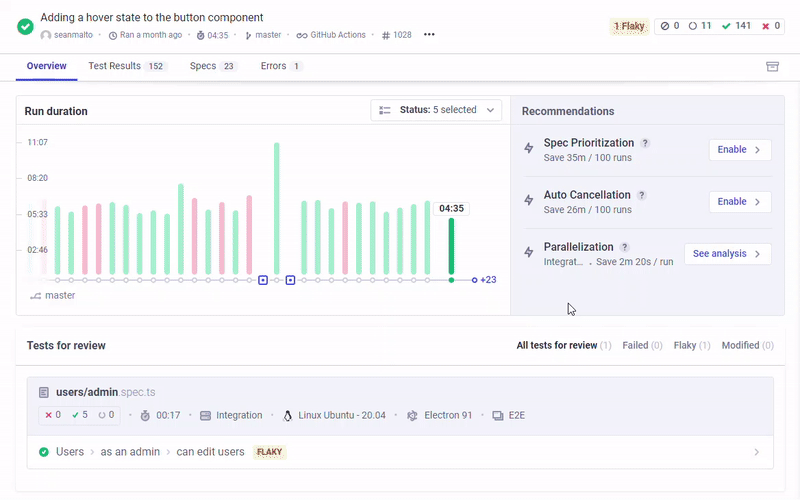Filter tests for review by Failed
The height and width of the screenshot is (500, 800).
(x=642, y=345)
